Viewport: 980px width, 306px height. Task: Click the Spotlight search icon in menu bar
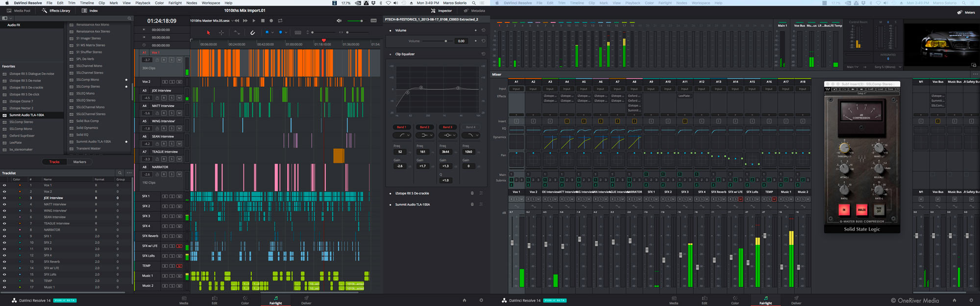474,3
